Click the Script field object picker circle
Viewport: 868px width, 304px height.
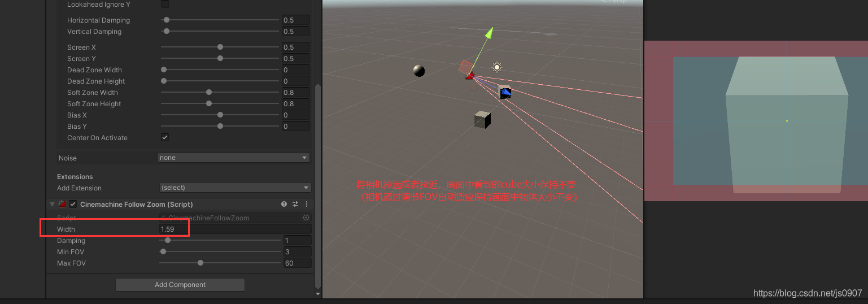point(306,218)
